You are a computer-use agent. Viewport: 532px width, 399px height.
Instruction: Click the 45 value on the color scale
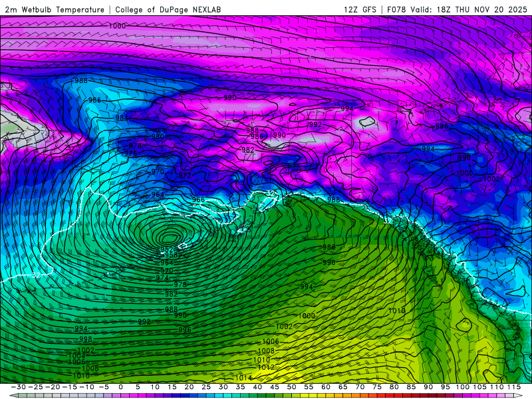(275, 387)
